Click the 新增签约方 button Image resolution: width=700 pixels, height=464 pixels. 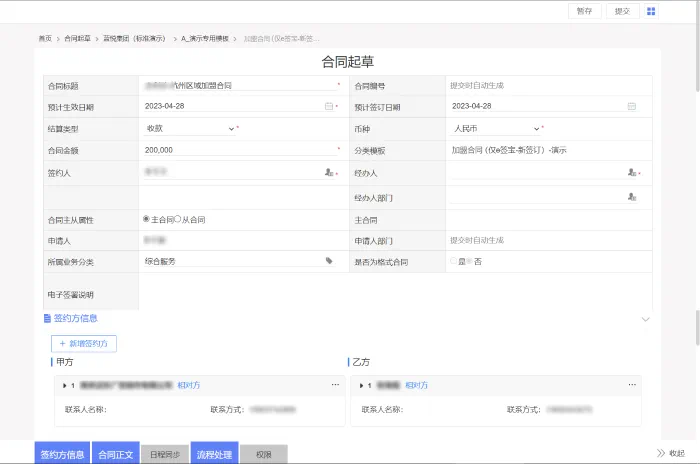click(84, 343)
